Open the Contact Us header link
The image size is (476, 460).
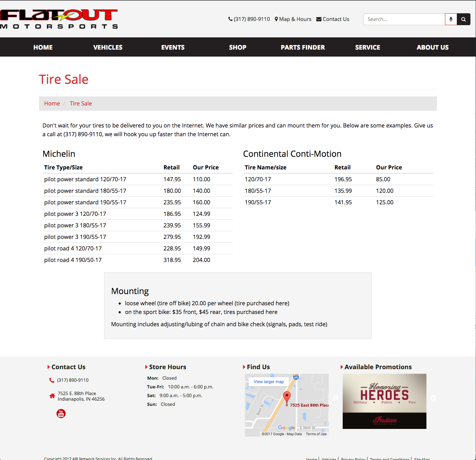(x=333, y=19)
